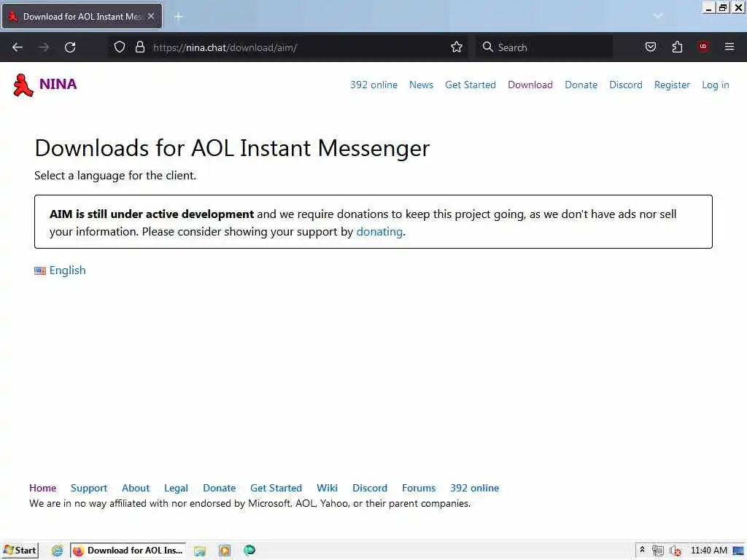Image resolution: width=747 pixels, height=560 pixels.
Task: Click the show desktop tray icon
Action: coord(739,551)
